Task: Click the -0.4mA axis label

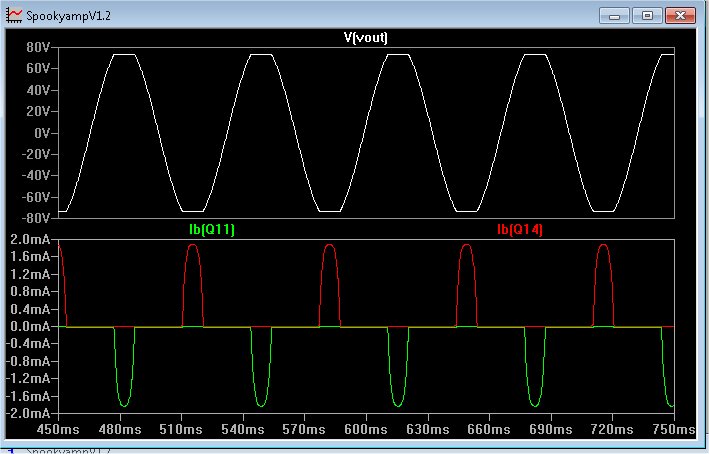Action: tap(27, 344)
